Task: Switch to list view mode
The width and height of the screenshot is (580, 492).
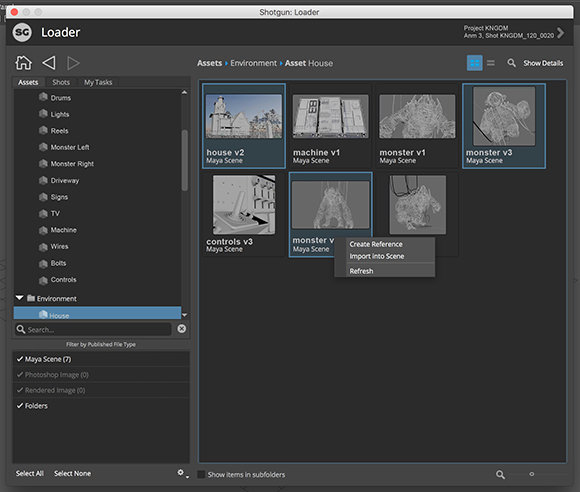Action: tap(491, 63)
